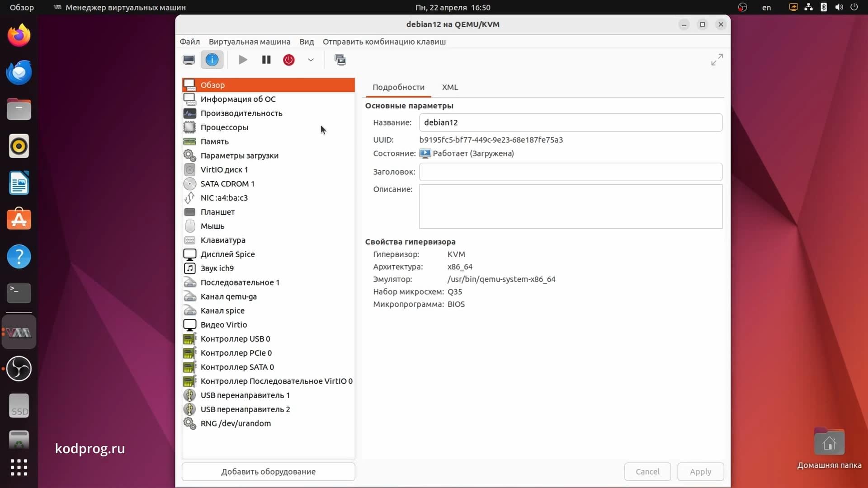
Task: Select Планшет entry
Action: point(269,212)
